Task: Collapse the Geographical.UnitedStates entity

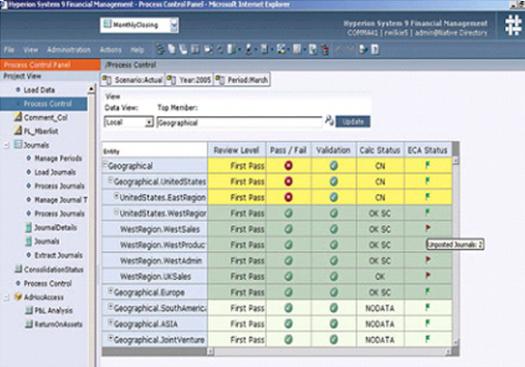Action: (x=110, y=180)
